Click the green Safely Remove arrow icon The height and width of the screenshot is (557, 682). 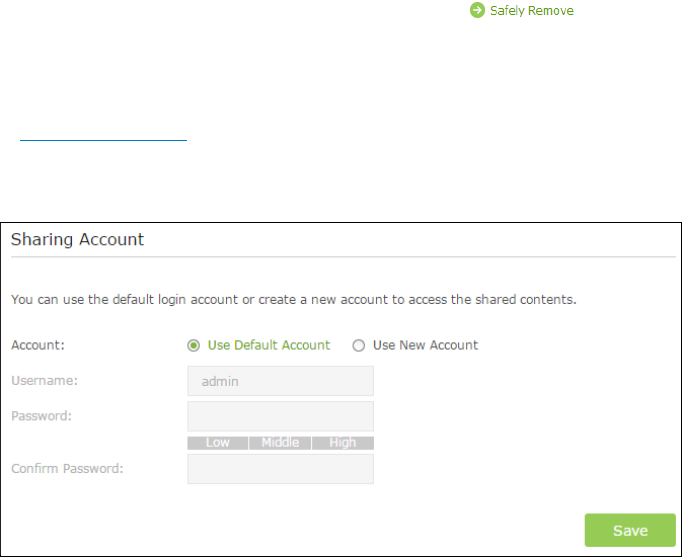coord(477,11)
